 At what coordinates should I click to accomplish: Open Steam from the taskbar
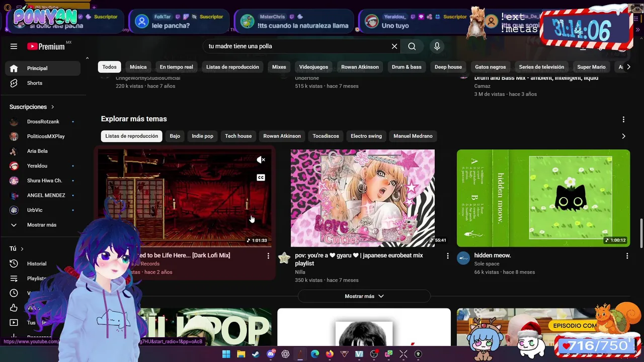click(256, 354)
